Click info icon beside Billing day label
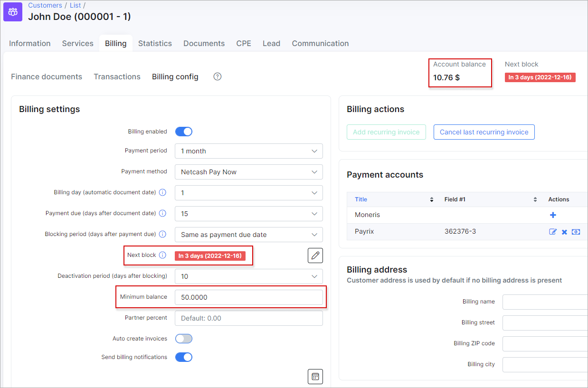This screenshot has width=588, height=388. (x=162, y=193)
